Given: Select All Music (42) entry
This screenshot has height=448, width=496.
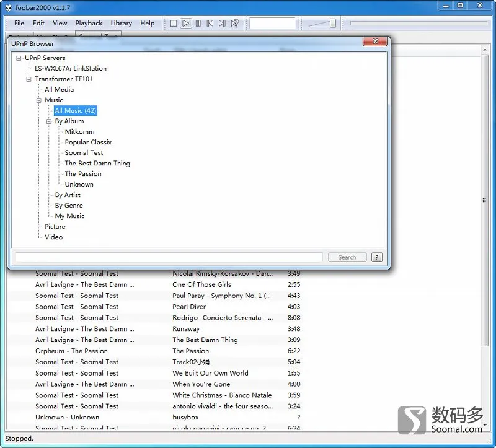Looking at the screenshot, I should pos(75,110).
